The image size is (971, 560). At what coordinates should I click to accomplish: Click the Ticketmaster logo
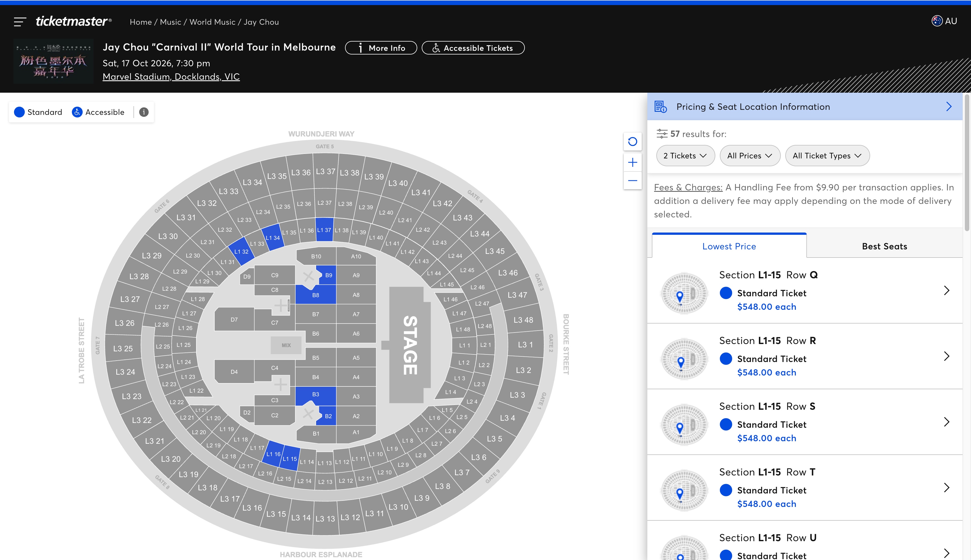tap(74, 21)
